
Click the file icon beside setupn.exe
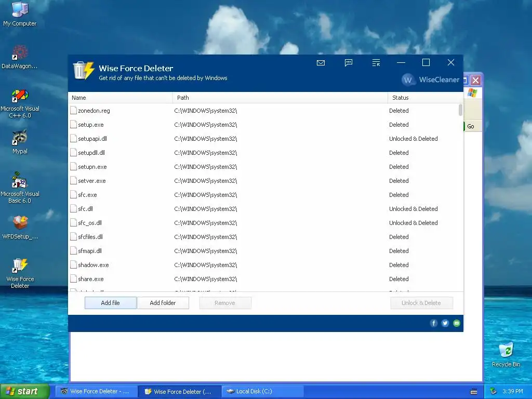point(73,166)
